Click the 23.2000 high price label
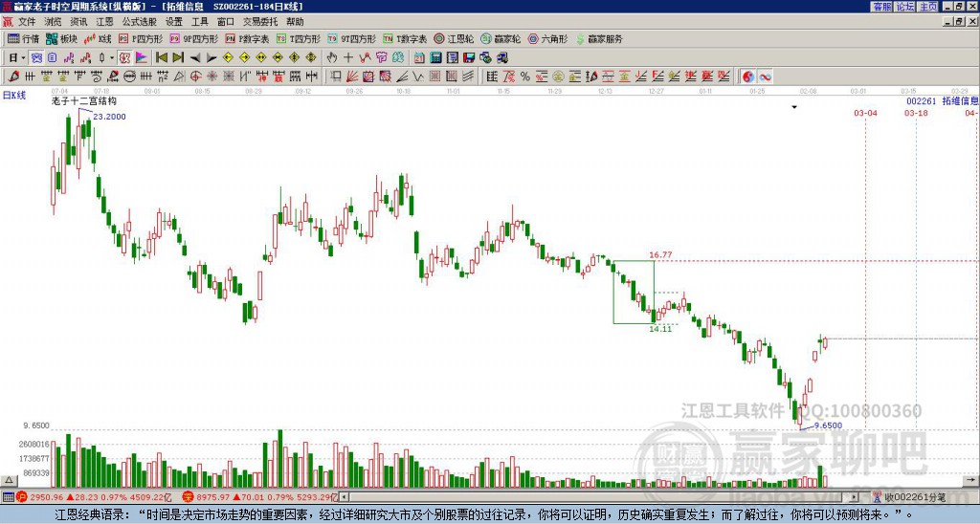 109,117
